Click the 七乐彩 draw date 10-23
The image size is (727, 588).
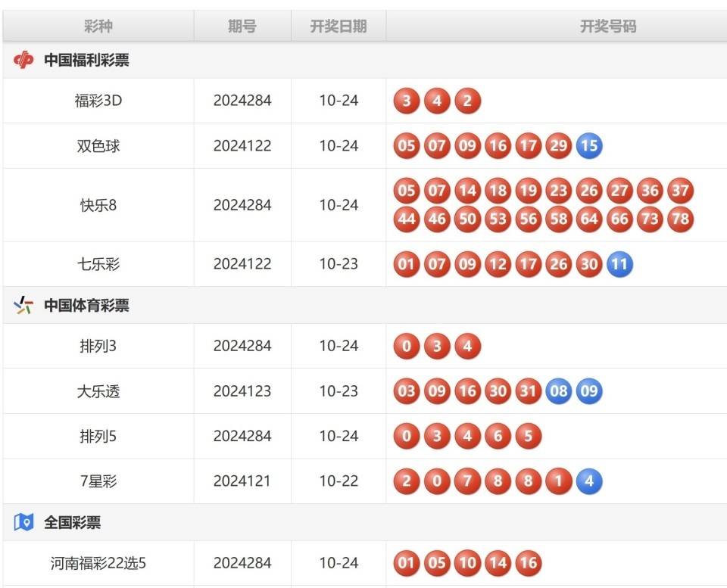(x=339, y=264)
